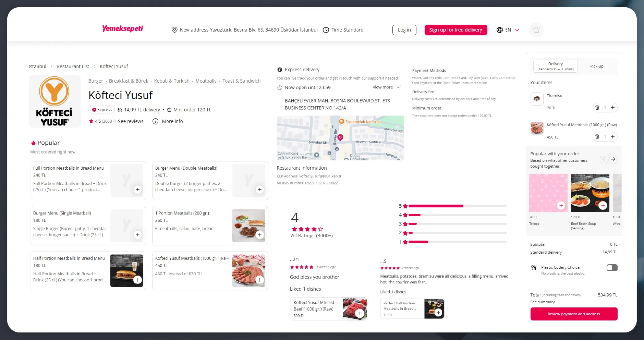
Task: Click the location pin address icon
Action: tap(174, 30)
